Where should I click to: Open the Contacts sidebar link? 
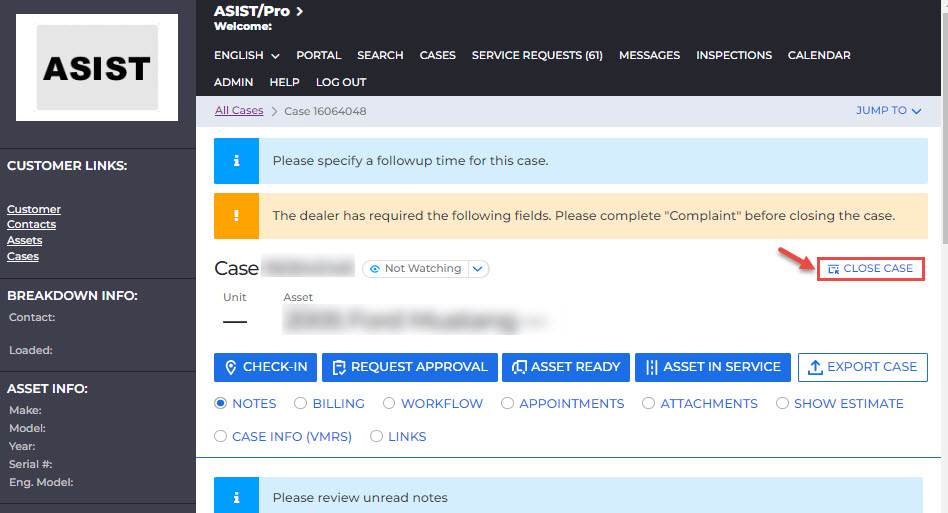click(31, 224)
